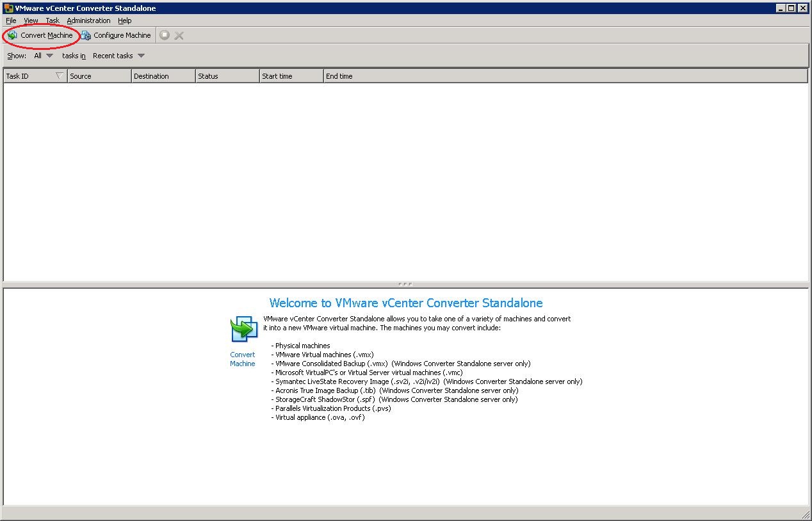Click the window resize grip corner

pyautogui.click(x=806, y=515)
